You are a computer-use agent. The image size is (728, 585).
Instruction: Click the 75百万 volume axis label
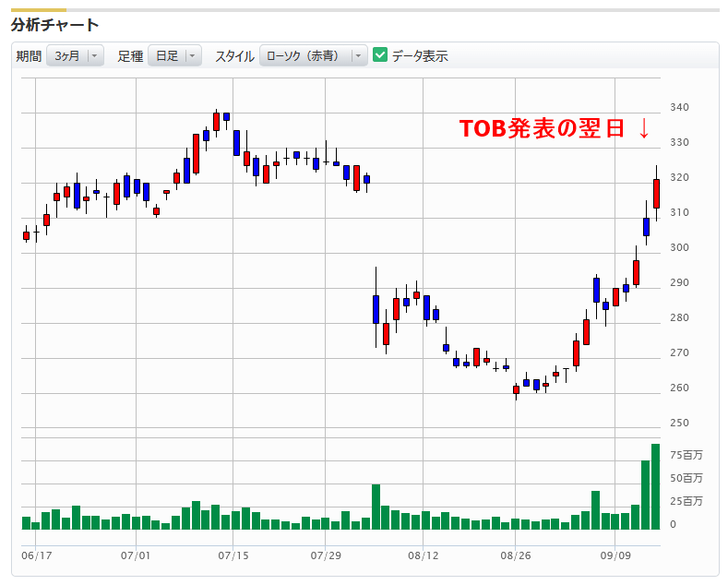(686, 455)
